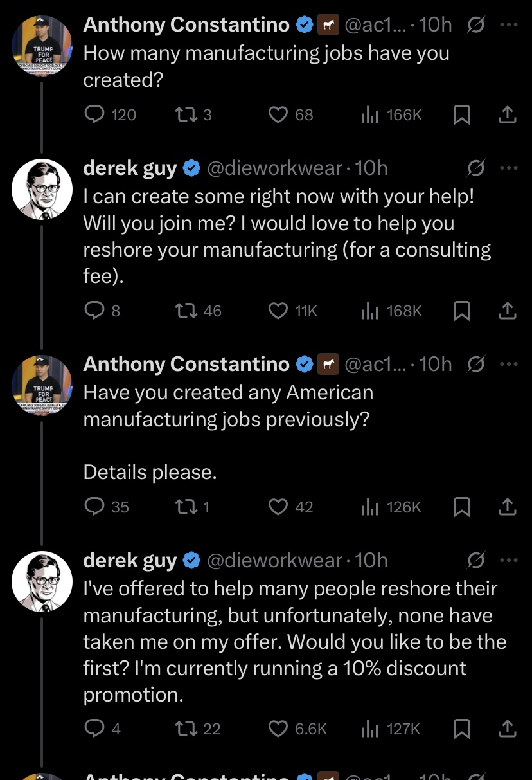Open more options on derek guy's consulting tweet
This screenshot has height=780, width=532.
point(508,168)
